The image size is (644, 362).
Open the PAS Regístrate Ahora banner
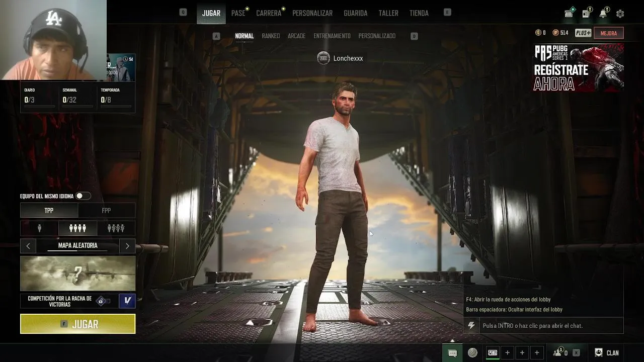579,67
